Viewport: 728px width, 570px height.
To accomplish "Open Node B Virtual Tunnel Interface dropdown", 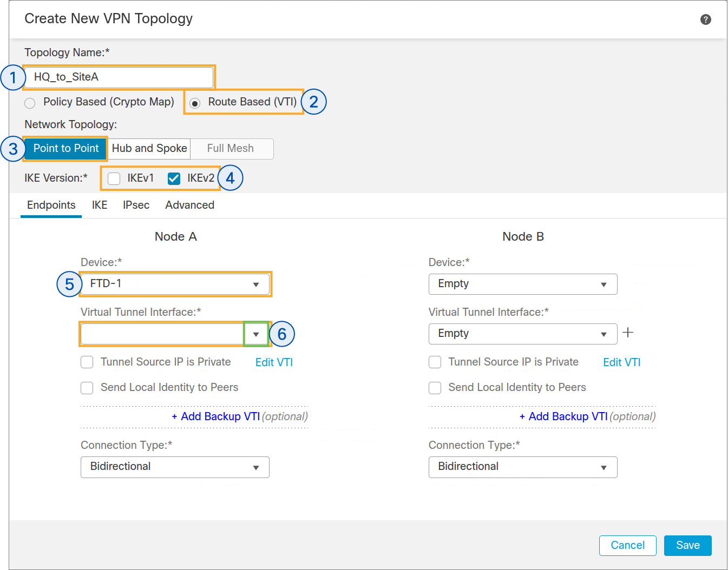I will (523, 334).
